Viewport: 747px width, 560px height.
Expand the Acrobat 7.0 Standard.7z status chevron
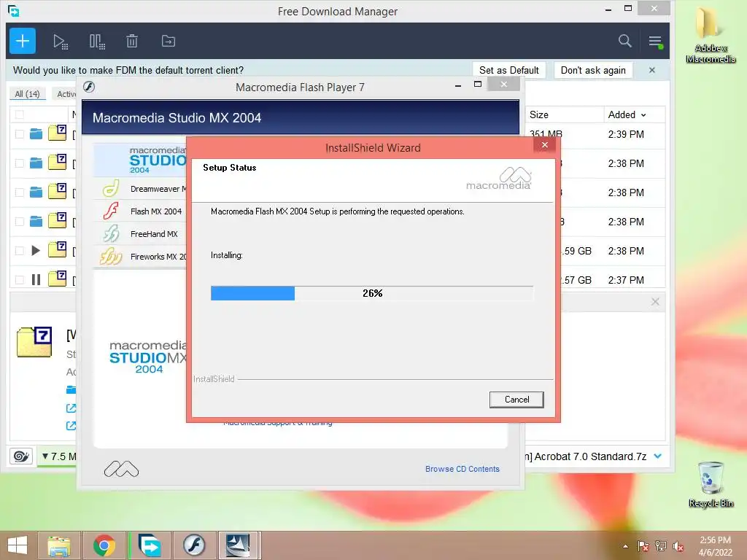tap(658, 456)
